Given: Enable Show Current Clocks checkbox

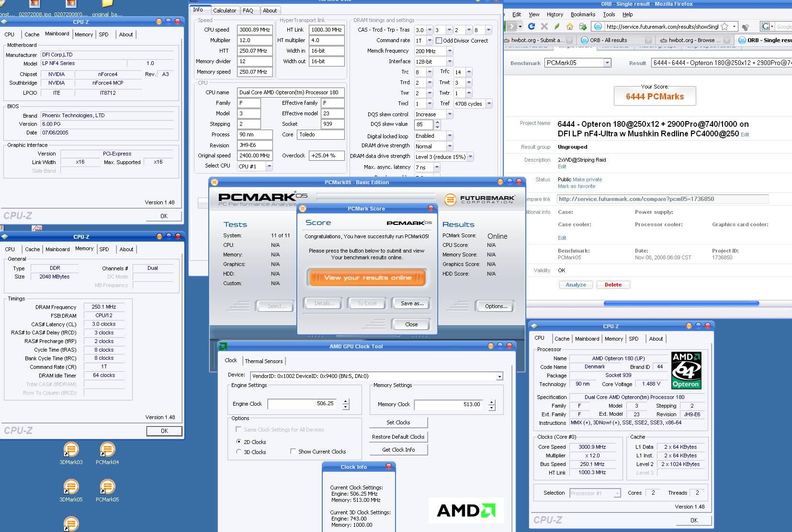Looking at the screenshot, I should (x=293, y=451).
